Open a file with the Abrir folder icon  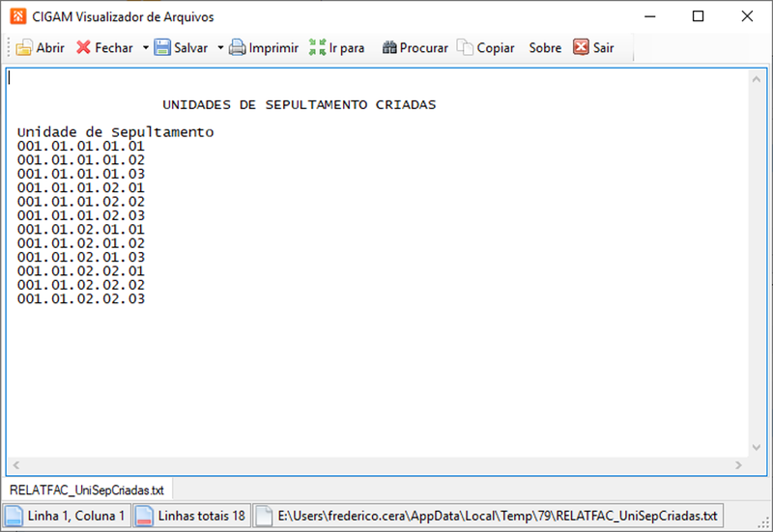coord(23,47)
